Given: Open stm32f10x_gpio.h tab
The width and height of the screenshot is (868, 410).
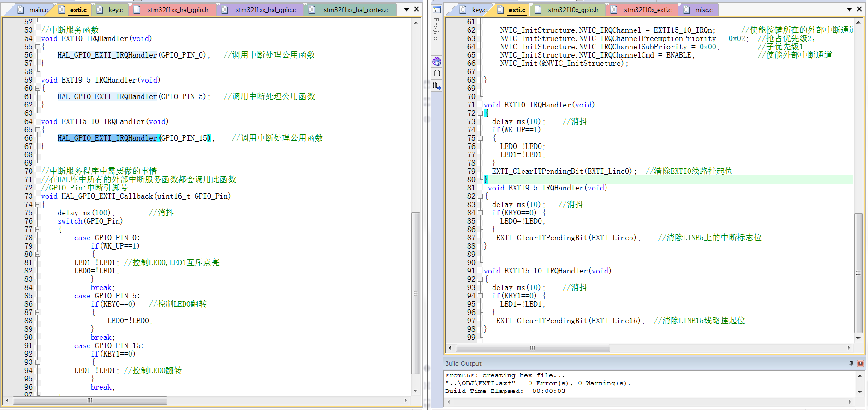Looking at the screenshot, I should click(x=568, y=10).
